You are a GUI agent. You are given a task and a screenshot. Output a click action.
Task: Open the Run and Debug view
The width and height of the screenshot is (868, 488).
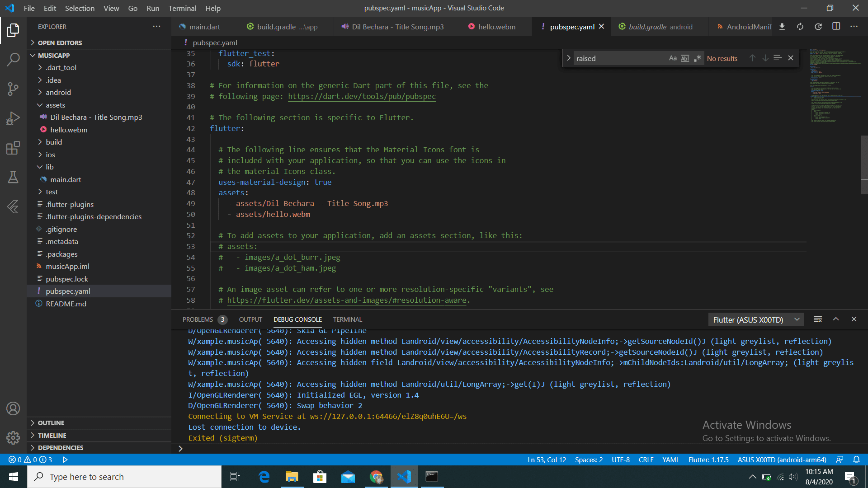pos(13,118)
